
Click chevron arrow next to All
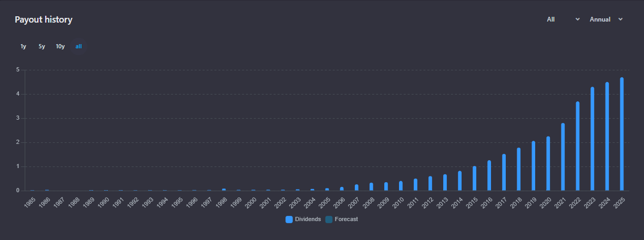click(578, 19)
